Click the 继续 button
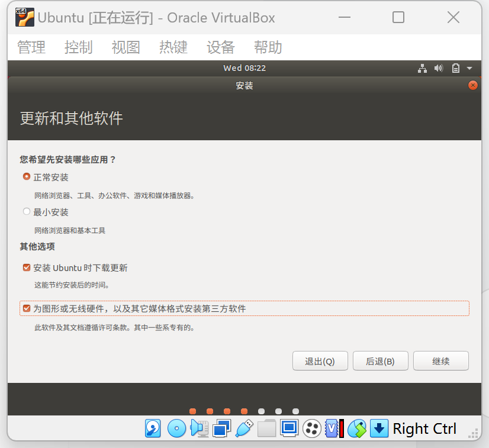489x448 pixels. [440, 360]
